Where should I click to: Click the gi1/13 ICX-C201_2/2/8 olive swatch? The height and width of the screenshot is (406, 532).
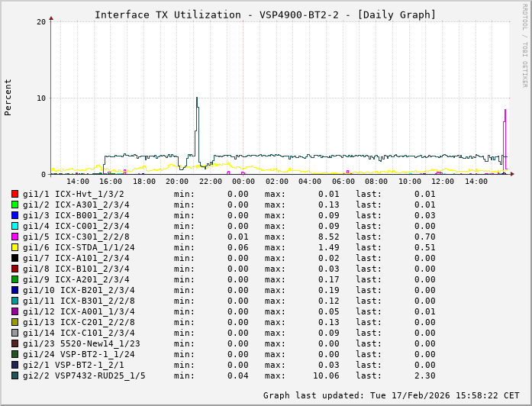[15, 322]
